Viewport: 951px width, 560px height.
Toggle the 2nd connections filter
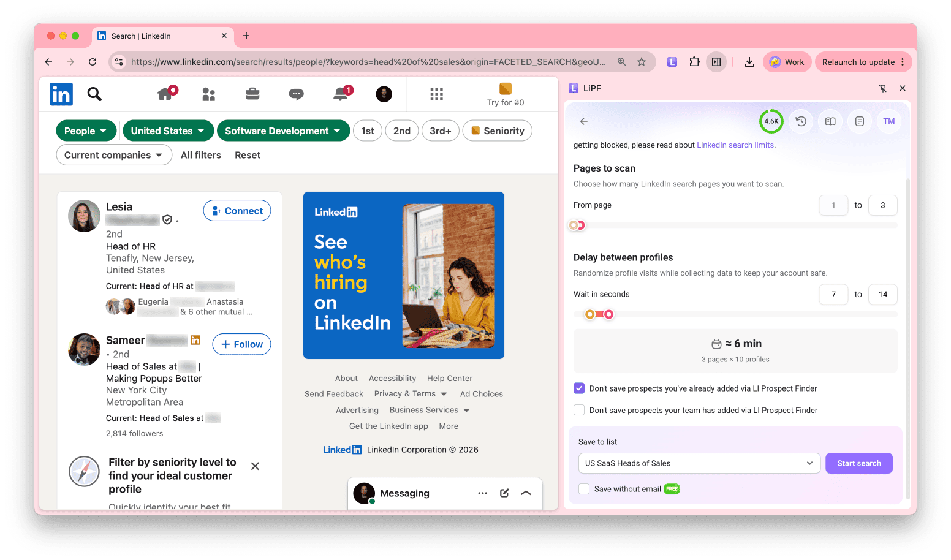pos(402,131)
